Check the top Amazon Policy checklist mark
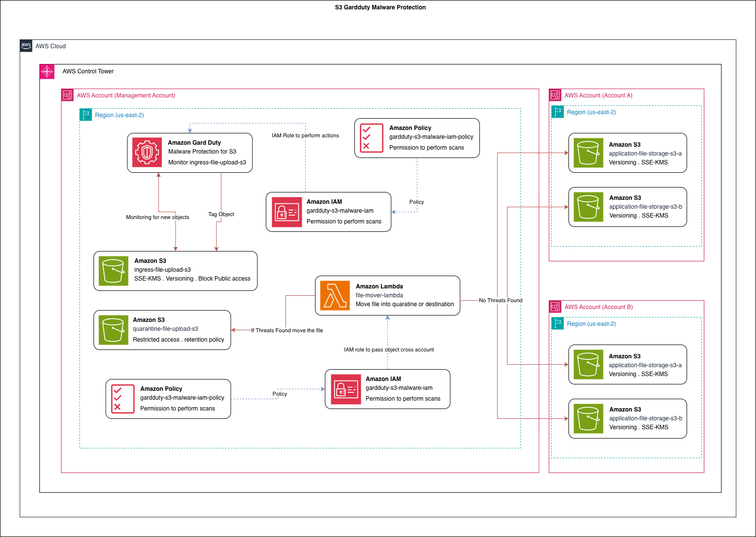 (x=371, y=138)
